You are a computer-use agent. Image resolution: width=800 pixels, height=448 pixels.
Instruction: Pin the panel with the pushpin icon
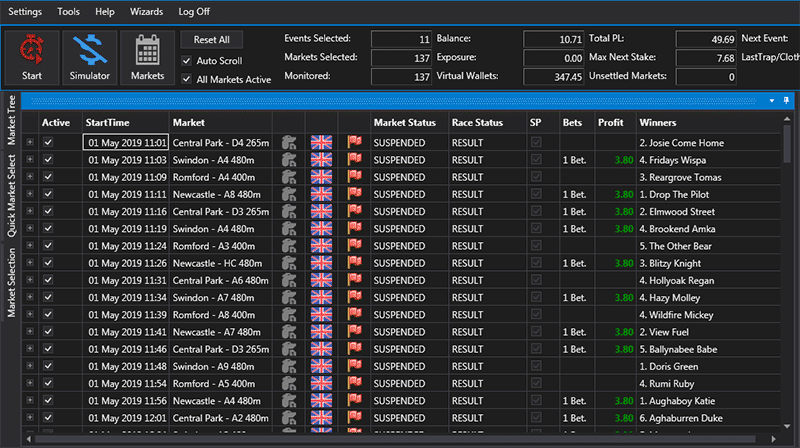coord(786,101)
